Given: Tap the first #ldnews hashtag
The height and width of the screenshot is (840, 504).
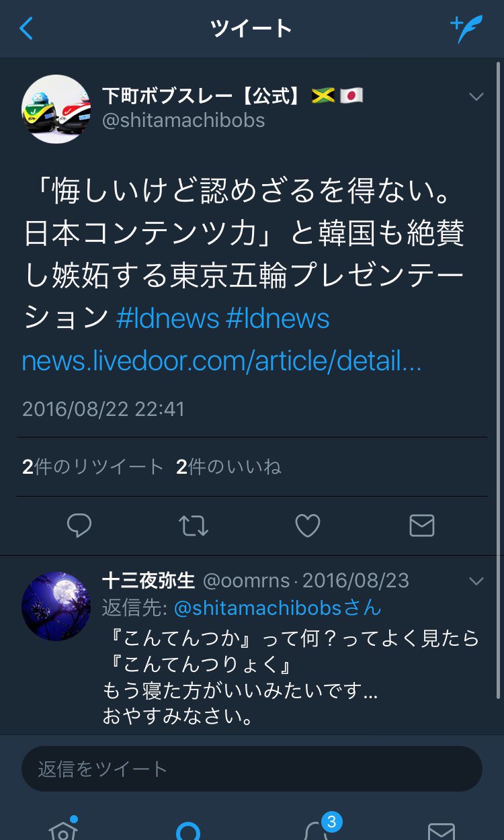Looking at the screenshot, I should (168, 318).
